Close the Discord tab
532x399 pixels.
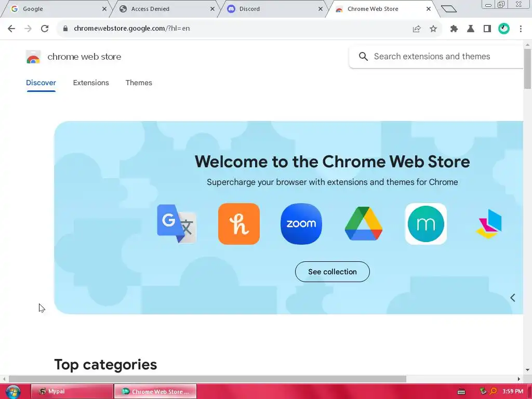320,9
